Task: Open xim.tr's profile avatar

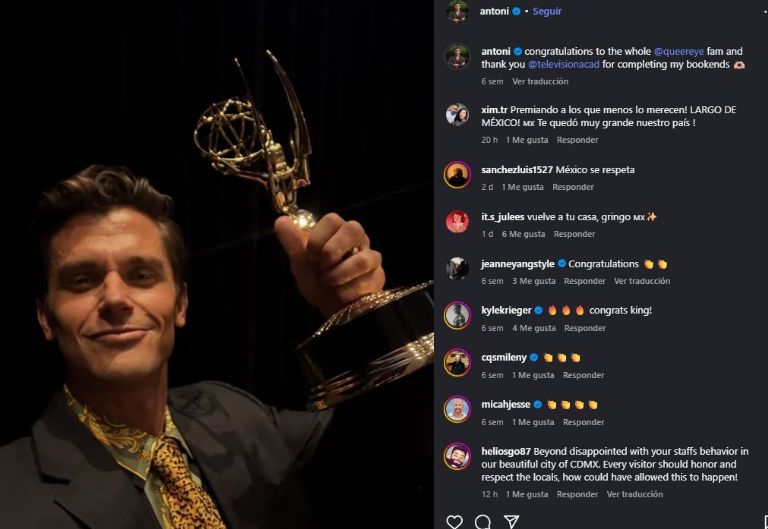Action: [457, 114]
